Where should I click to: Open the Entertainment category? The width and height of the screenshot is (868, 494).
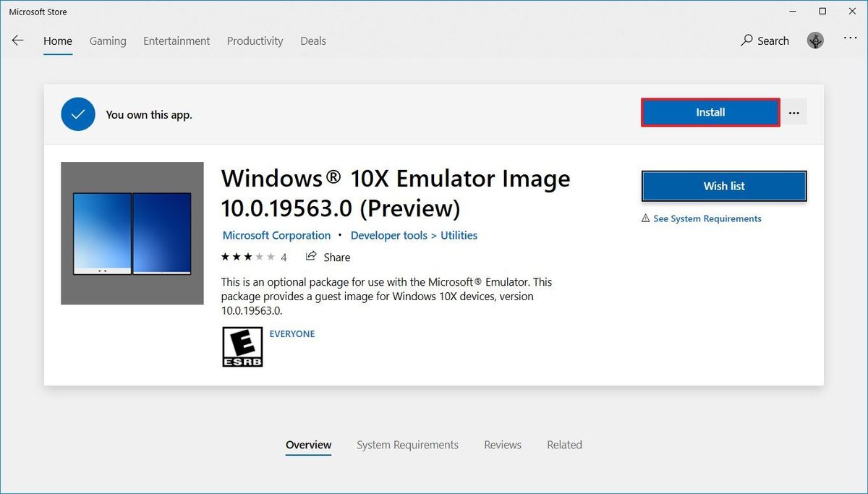(176, 41)
